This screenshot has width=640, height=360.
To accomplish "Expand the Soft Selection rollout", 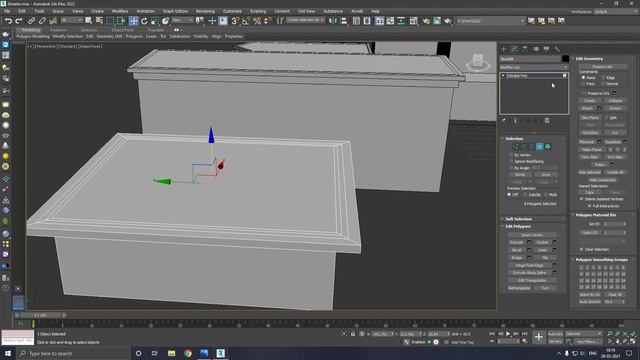I will click(x=518, y=219).
